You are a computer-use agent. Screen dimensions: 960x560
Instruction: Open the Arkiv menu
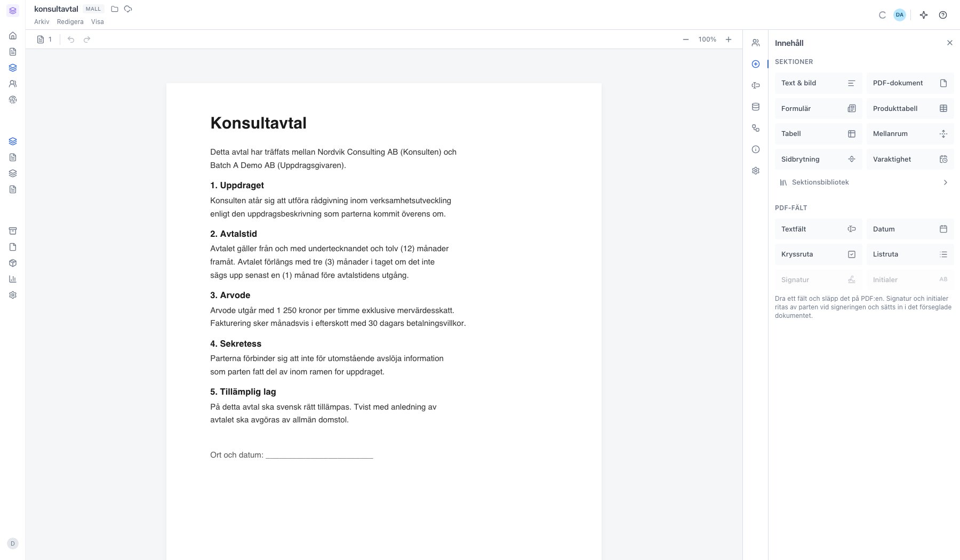click(x=42, y=22)
